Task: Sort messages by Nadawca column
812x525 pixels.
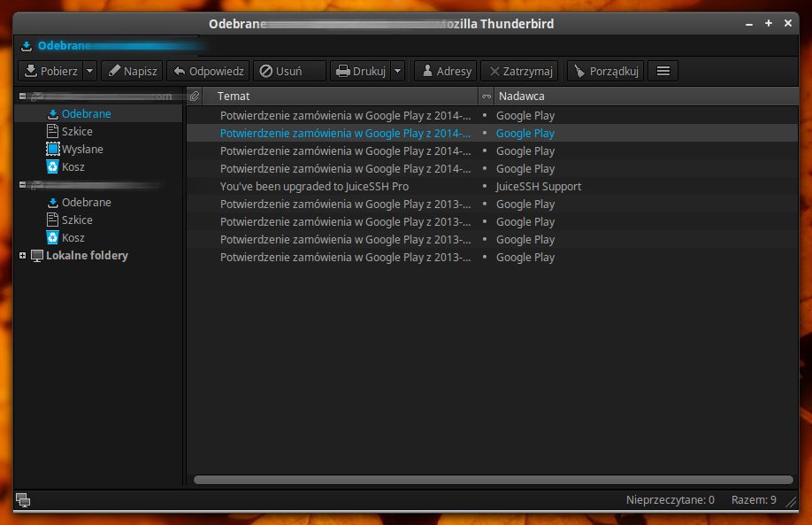Action: (x=646, y=97)
